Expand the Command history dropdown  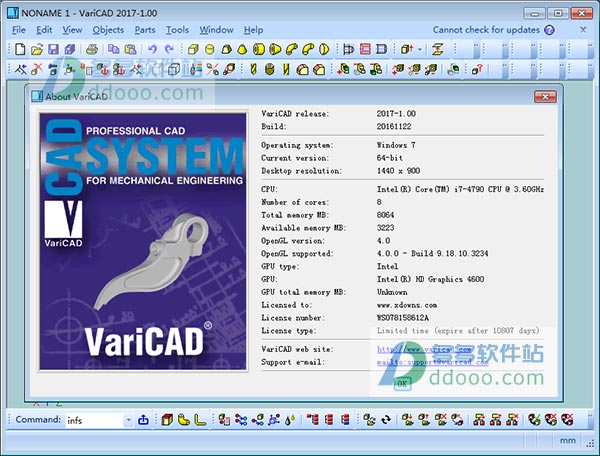(x=128, y=420)
